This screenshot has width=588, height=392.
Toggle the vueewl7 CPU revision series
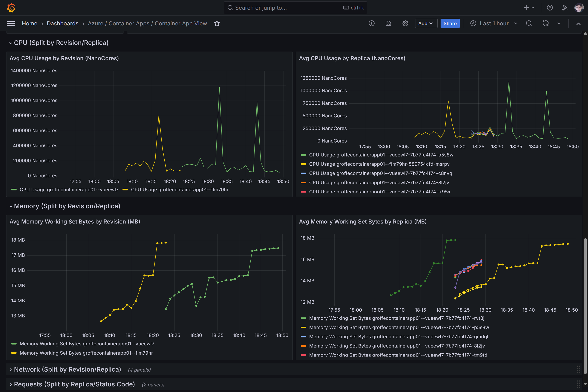click(69, 190)
